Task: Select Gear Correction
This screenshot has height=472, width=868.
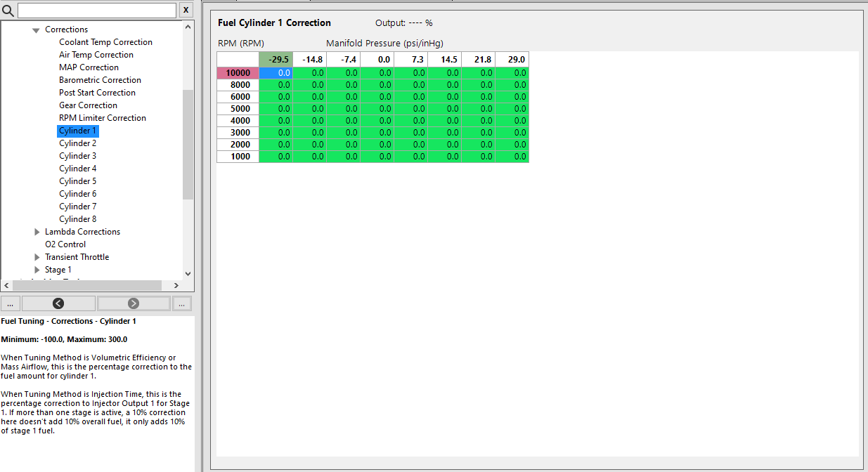Action: (x=88, y=105)
